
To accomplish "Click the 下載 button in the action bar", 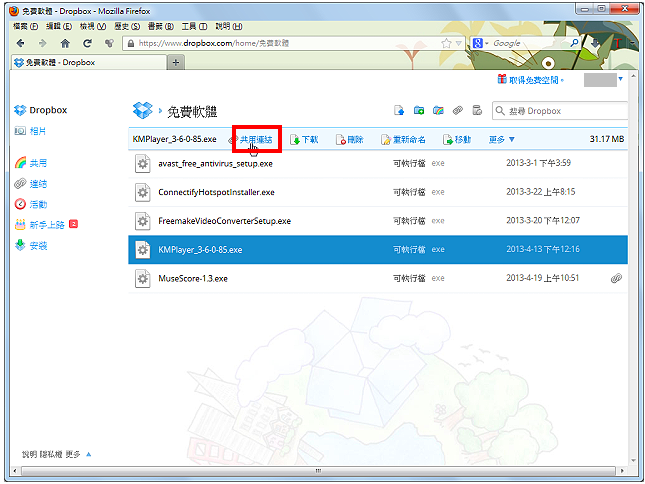I will [x=304, y=139].
